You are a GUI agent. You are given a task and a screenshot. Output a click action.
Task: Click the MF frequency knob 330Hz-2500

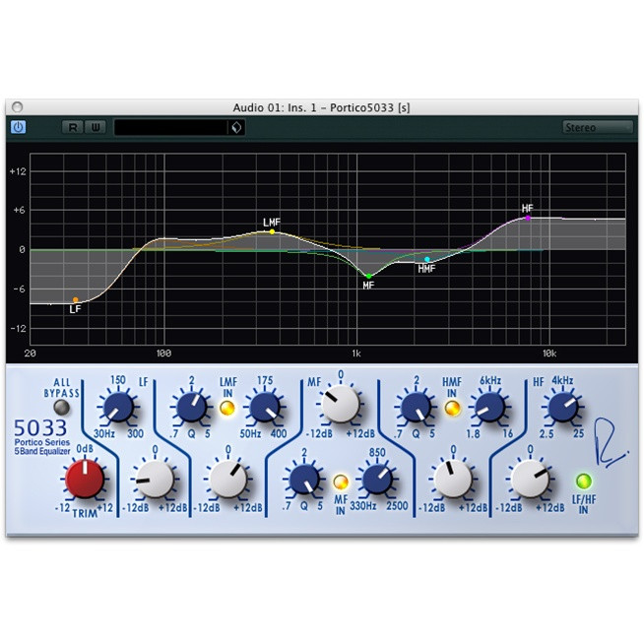pos(377,479)
